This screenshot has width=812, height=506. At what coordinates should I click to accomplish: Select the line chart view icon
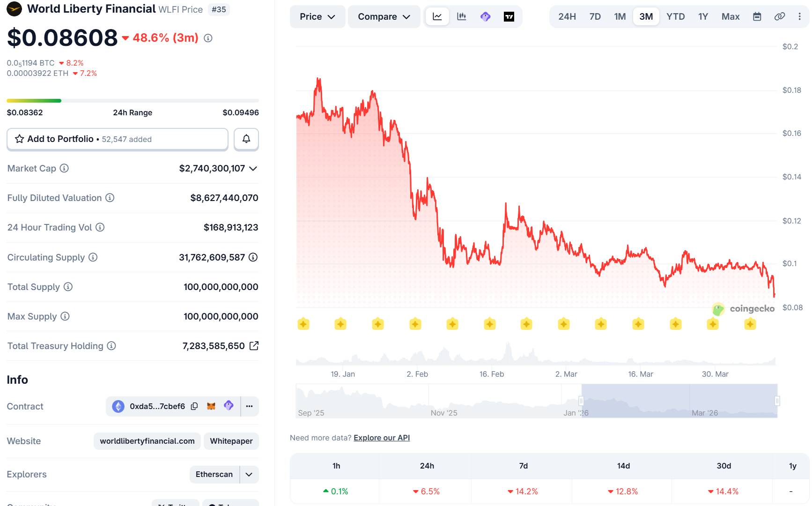pos(436,16)
